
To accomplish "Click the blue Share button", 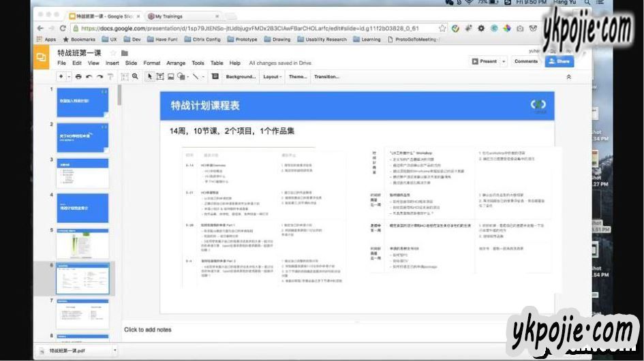I will pyautogui.click(x=559, y=61).
